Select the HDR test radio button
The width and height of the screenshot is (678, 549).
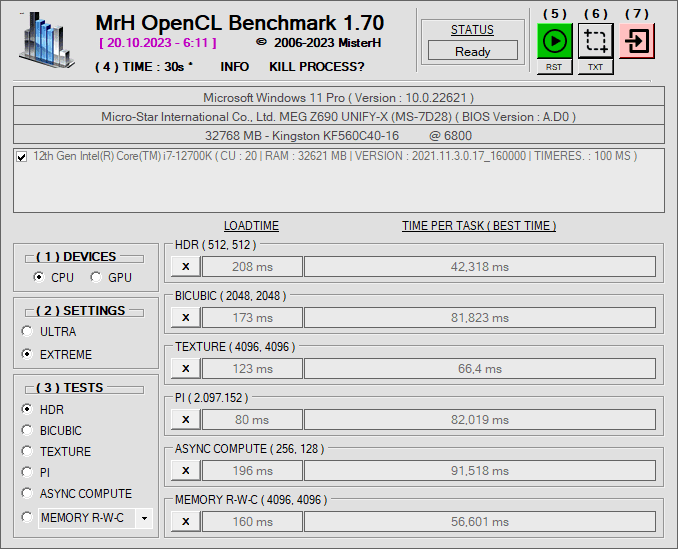point(27,409)
